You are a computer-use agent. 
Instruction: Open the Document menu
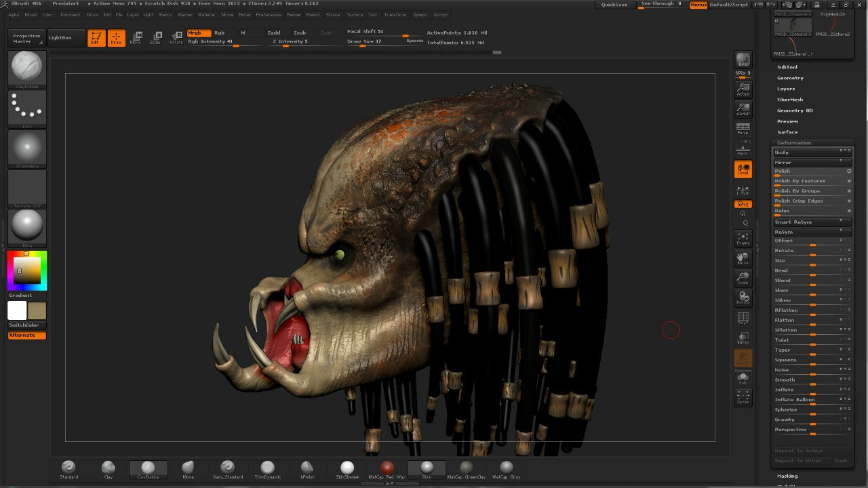[70, 14]
